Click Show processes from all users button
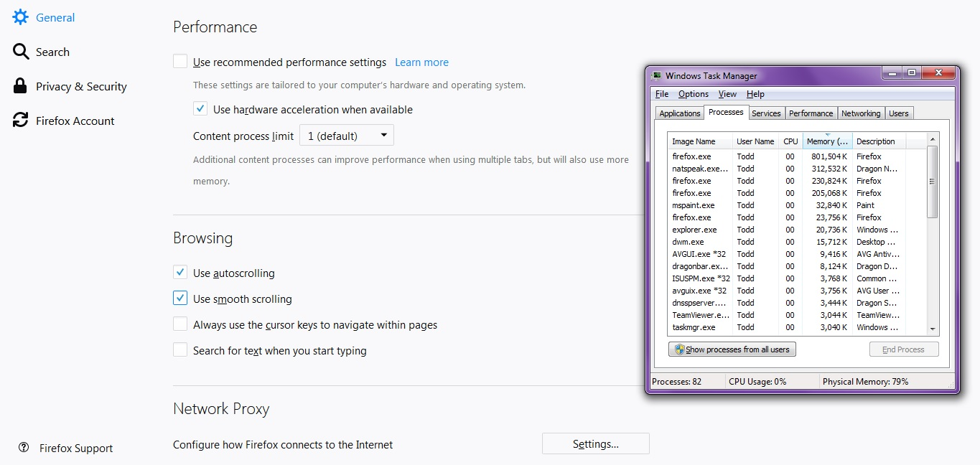 [732, 349]
